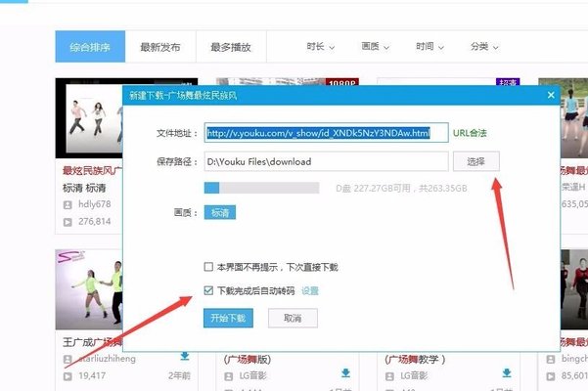Click the 选择 button for save path
Image resolution: width=588 pixels, height=391 pixels.
point(476,161)
